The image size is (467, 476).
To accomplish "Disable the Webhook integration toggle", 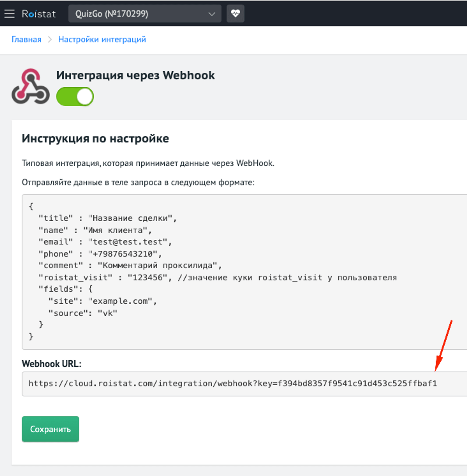I will (x=75, y=96).
